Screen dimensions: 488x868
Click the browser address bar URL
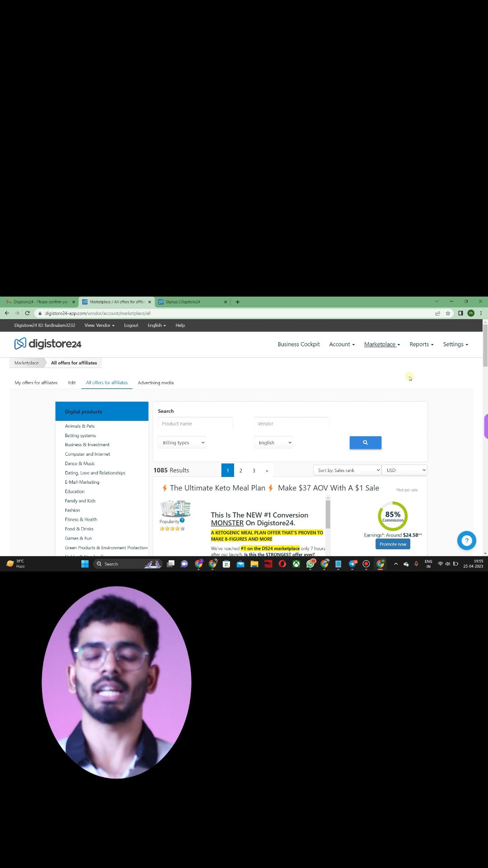coord(98,313)
